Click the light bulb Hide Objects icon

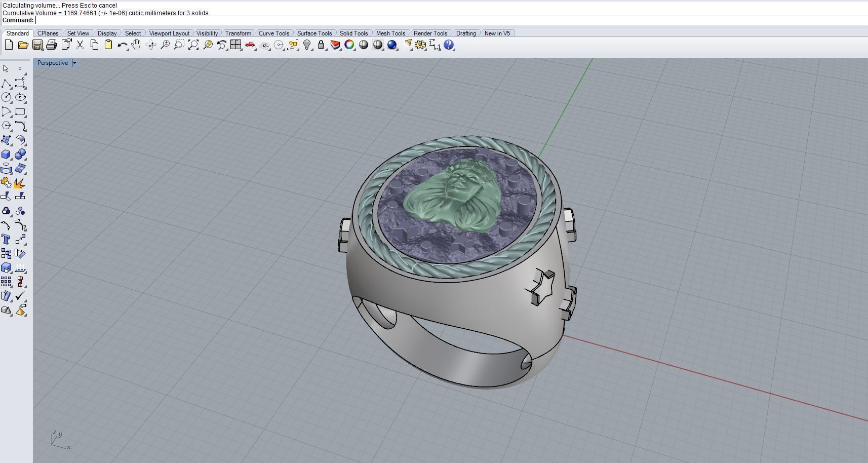(307, 45)
